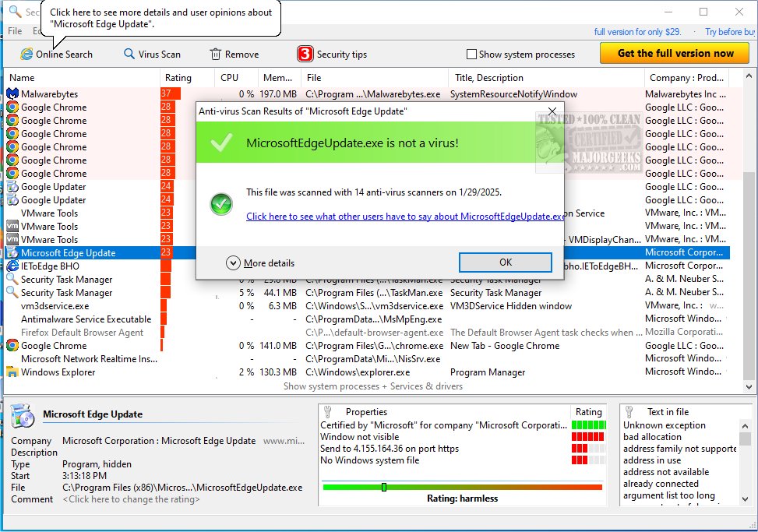Click rating 23 bar for Microsoft Edge Update

(x=166, y=252)
